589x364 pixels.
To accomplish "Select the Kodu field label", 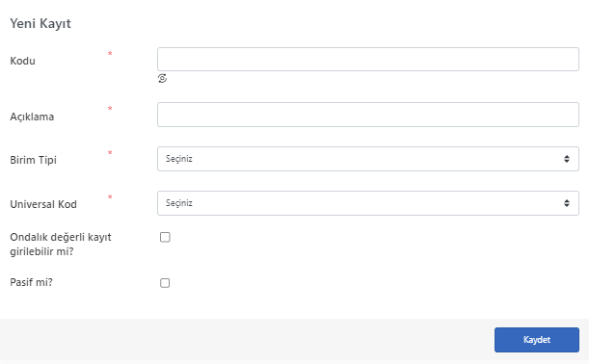I will coord(22,61).
